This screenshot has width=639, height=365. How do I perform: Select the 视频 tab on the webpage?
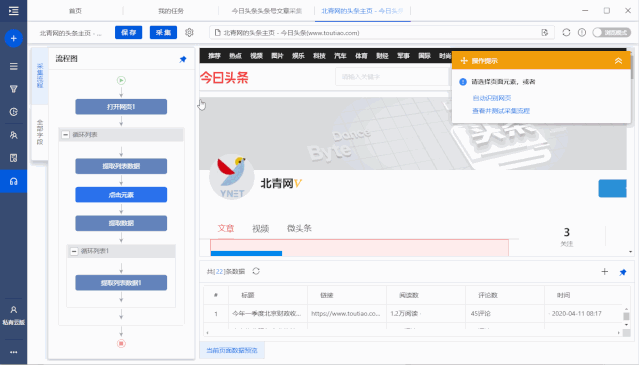point(260,229)
